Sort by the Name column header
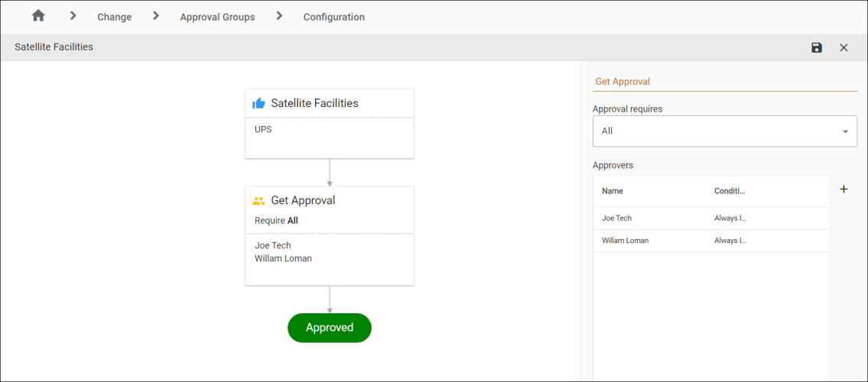 pyautogui.click(x=613, y=191)
